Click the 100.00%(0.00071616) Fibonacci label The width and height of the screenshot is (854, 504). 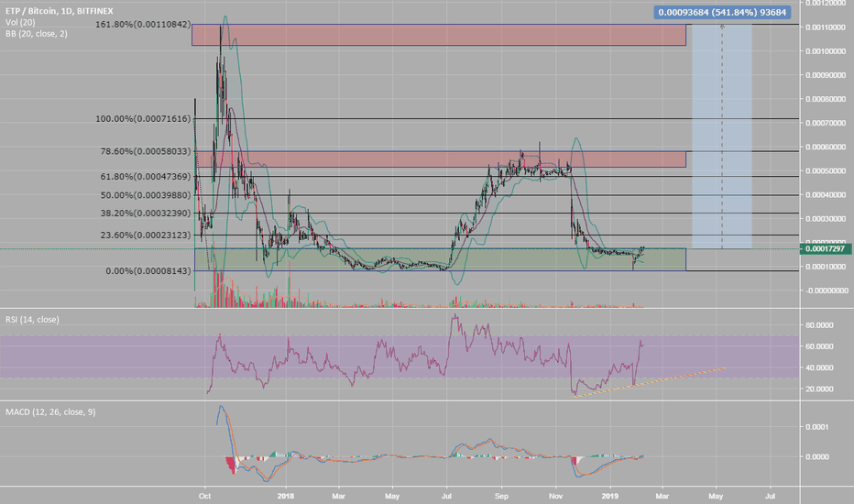click(x=143, y=119)
